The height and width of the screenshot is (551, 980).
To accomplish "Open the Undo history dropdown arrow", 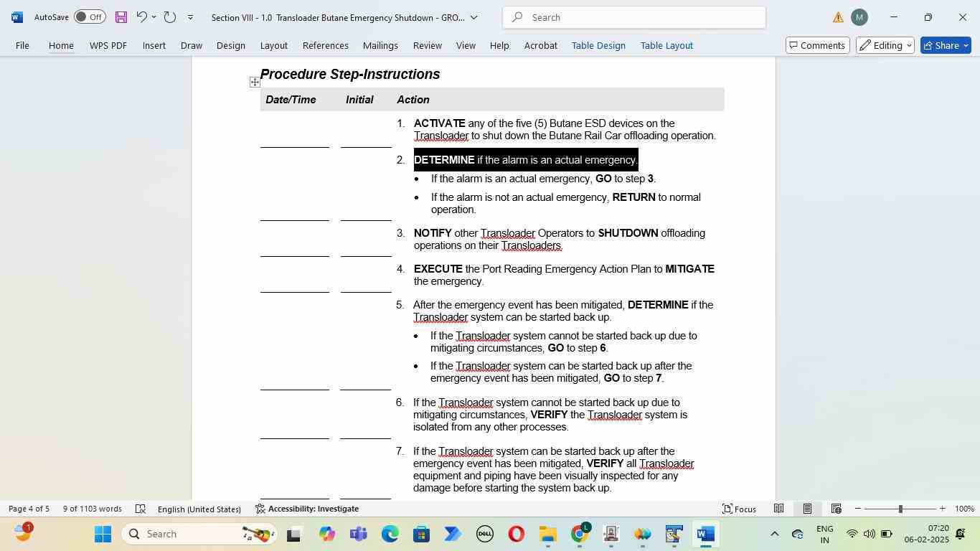I will click(x=154, y=17).
